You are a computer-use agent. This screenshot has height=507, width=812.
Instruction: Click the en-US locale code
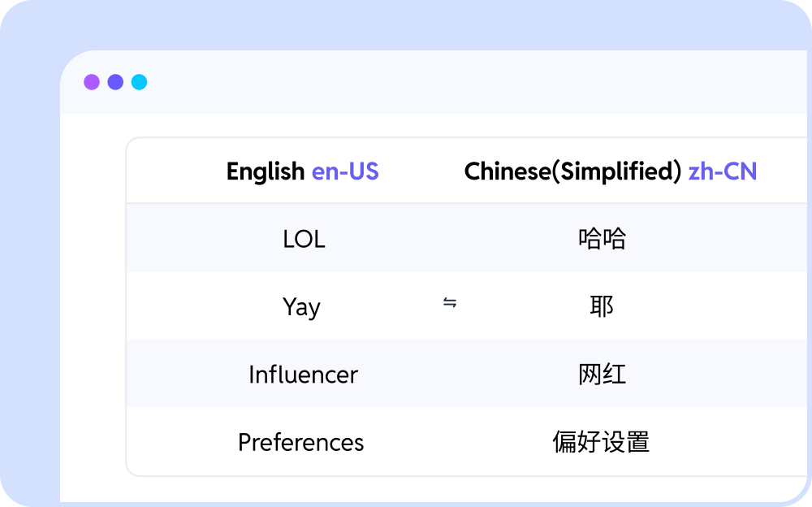pyautogui.click(x=345, y=171)
